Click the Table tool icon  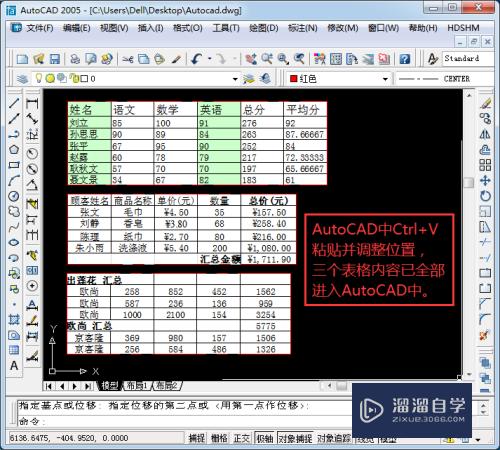click(14, 350)
